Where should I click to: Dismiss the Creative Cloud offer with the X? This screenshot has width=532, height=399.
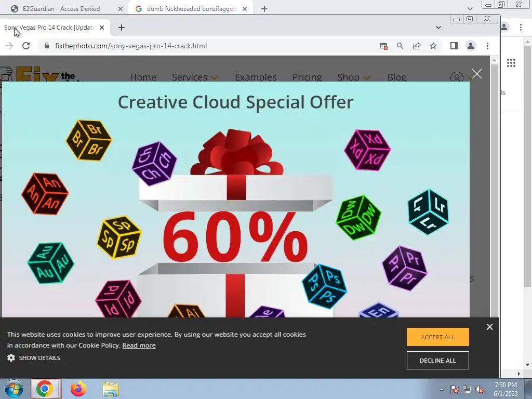(477, 74)
